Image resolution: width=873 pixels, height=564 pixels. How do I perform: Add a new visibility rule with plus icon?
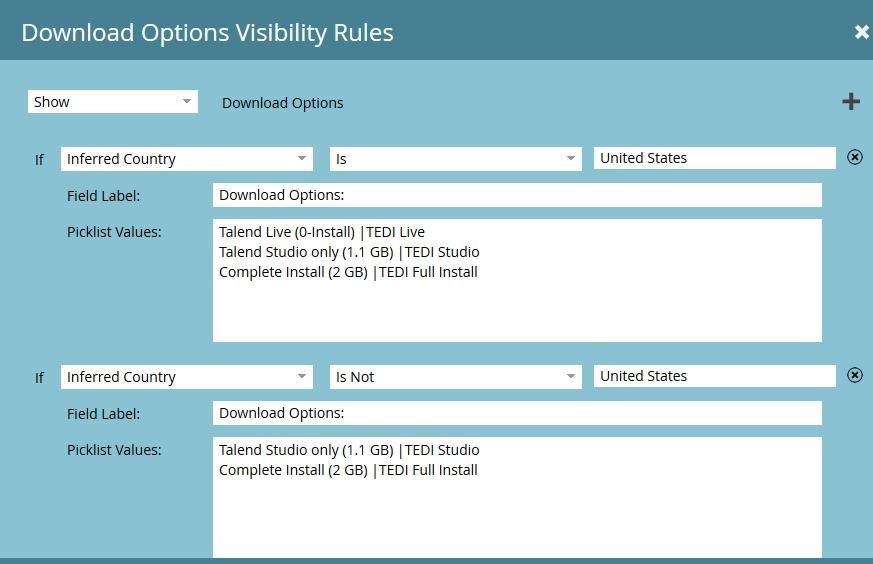click(x=850, y=102)
